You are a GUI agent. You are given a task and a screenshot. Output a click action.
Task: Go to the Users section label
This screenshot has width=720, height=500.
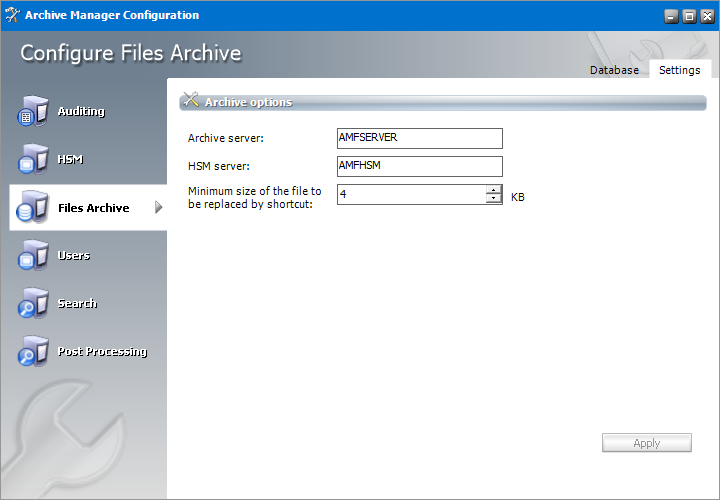pyautogui.click(x=73, y=255)
